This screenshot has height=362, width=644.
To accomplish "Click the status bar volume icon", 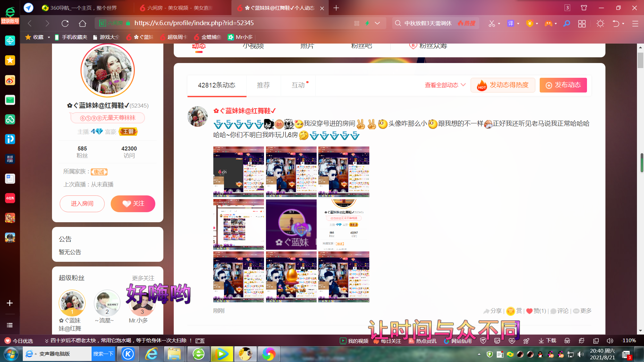I will point(610,341).
